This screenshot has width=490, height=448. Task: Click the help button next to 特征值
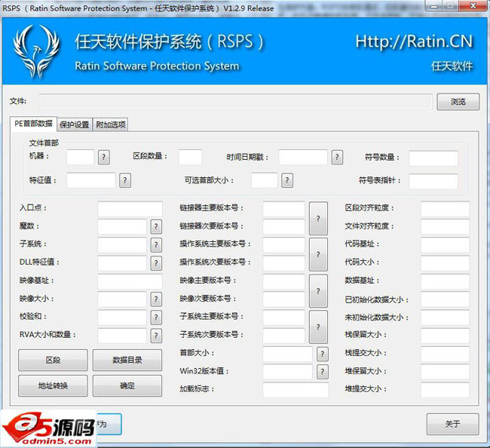pyautogui.click(x=125, y=180)
